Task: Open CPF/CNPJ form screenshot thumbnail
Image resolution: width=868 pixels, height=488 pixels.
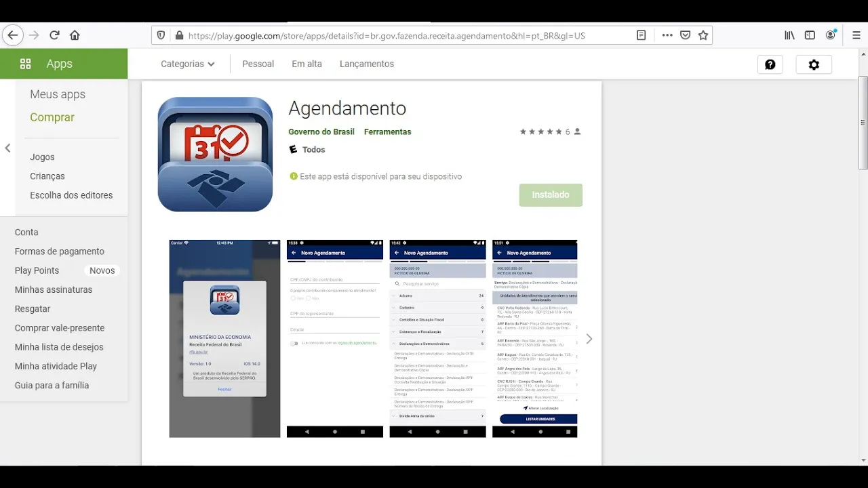Action: [335, 338]
